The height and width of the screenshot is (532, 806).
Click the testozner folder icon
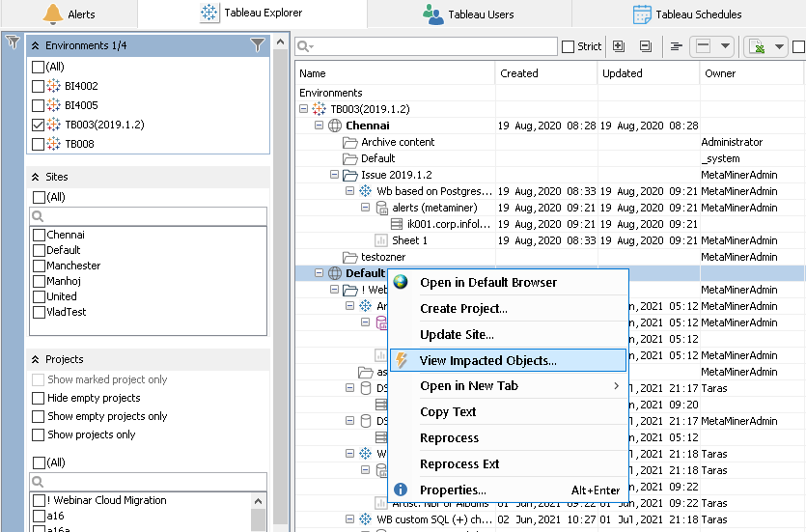[x=350, y=257]
